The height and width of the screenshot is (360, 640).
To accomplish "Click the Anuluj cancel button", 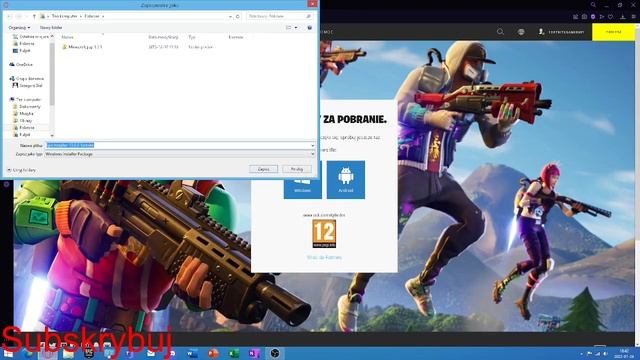I will click(297, 169).
